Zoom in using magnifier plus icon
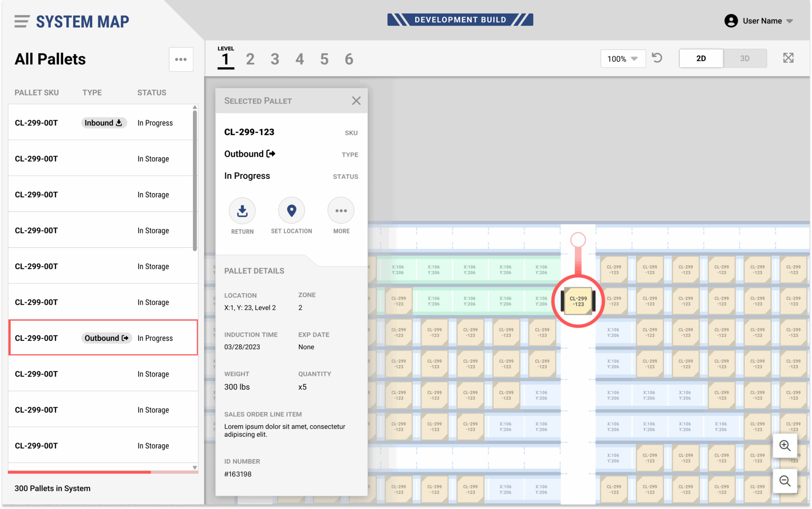The height and width of the screenshot is (509, 812). click(x=785, y=446)
